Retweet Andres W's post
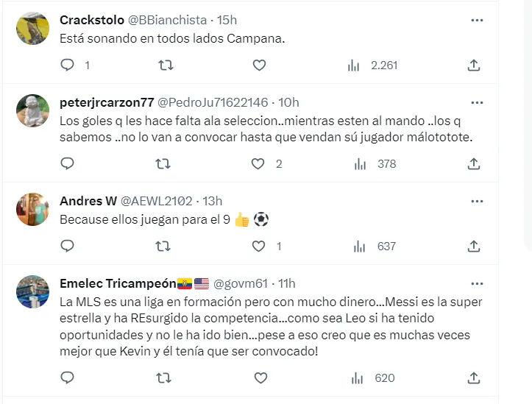 click(x=166, y=246)
